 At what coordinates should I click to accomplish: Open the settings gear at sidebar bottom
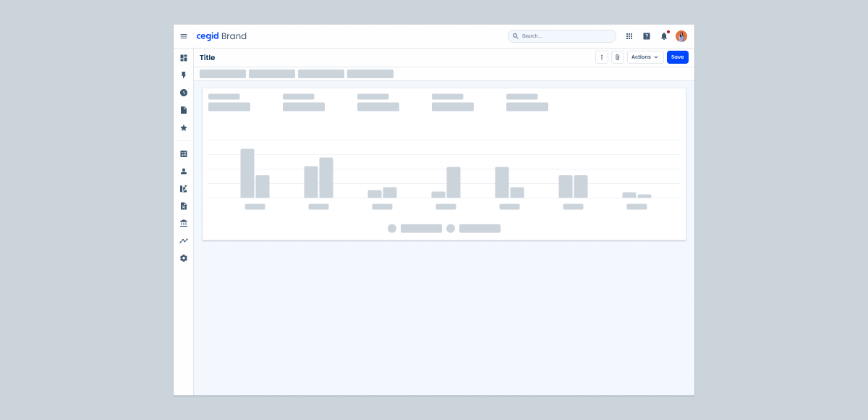pos(183,258)
